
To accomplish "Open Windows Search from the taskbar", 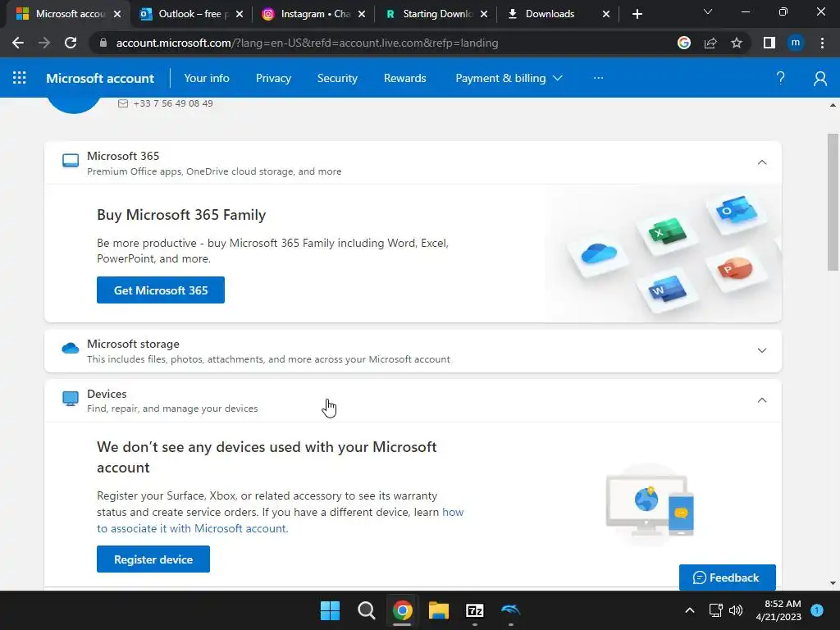I will [367, 610].
